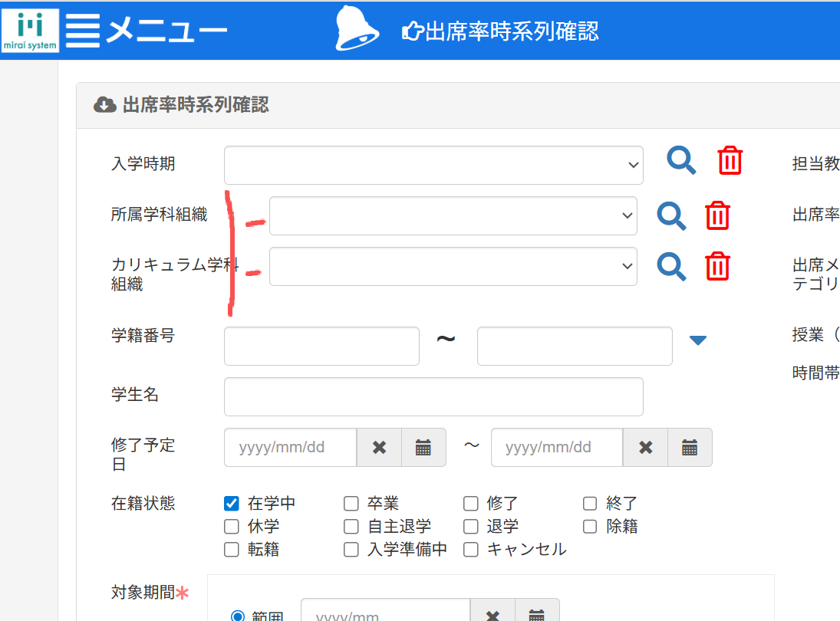Click the search icon beside 入学時期

pos(680,161)
